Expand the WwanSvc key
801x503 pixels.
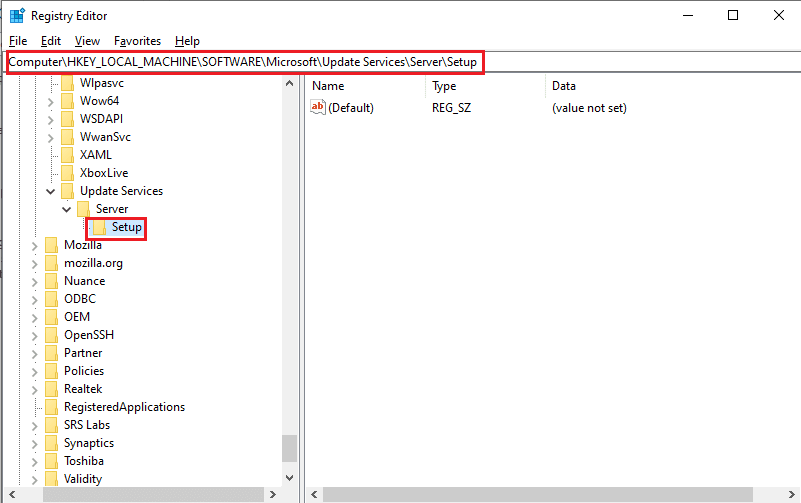click(x=50, y=138)
